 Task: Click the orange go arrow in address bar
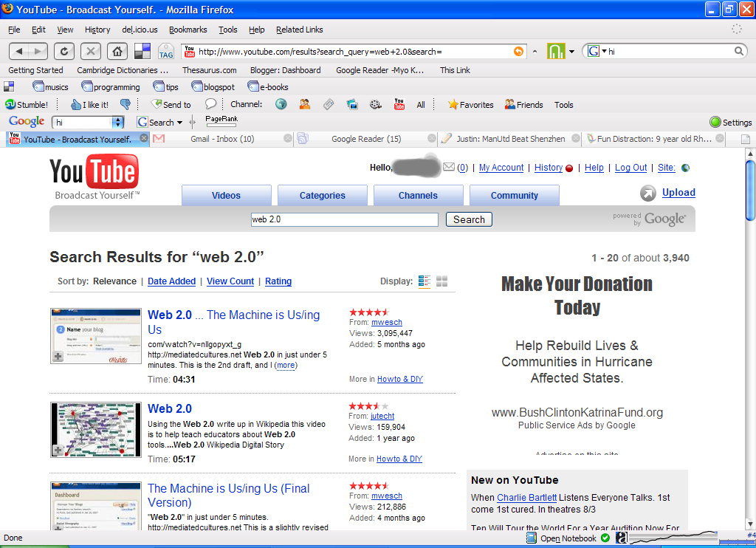(x=519, y=51)
